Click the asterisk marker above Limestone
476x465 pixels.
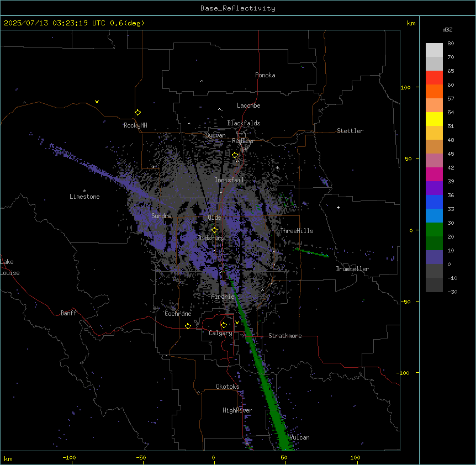pos(84,191)
